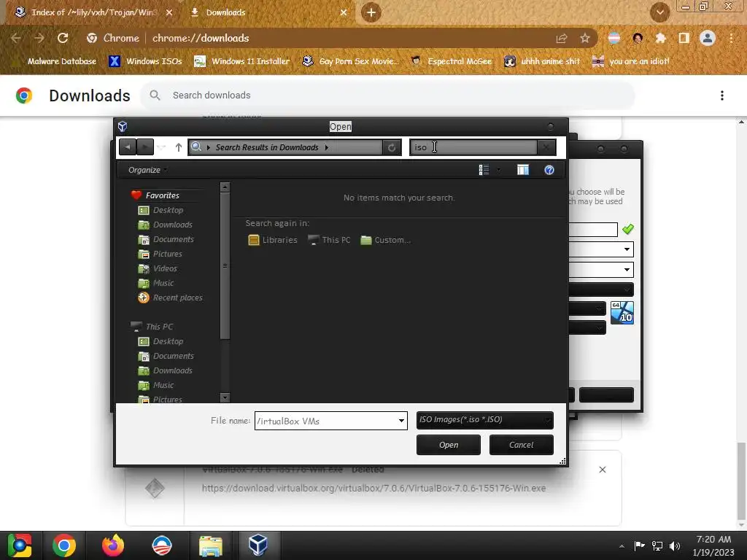Select Documents under Favorites
The image size is (747, 560).
166,239
